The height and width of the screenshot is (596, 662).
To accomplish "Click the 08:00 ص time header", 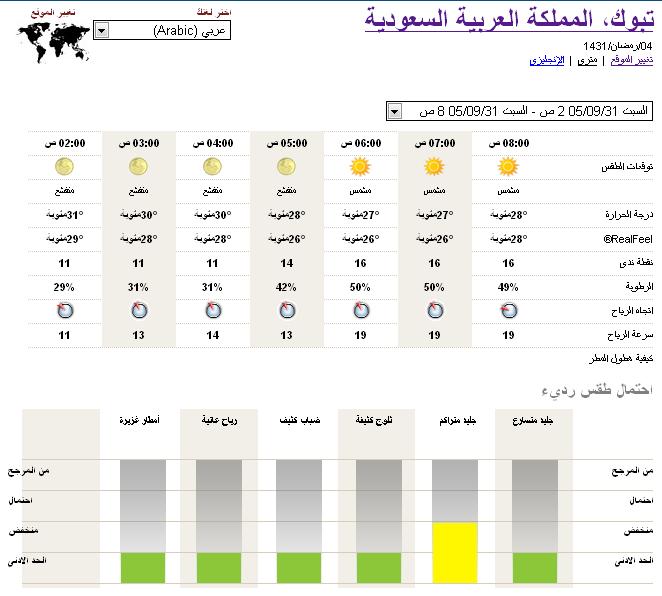I will (x=509, y=144).
